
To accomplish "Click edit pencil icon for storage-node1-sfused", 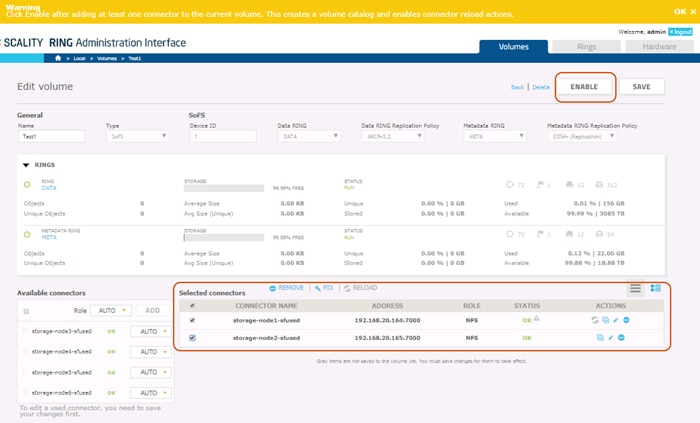I will click(615, 320).
